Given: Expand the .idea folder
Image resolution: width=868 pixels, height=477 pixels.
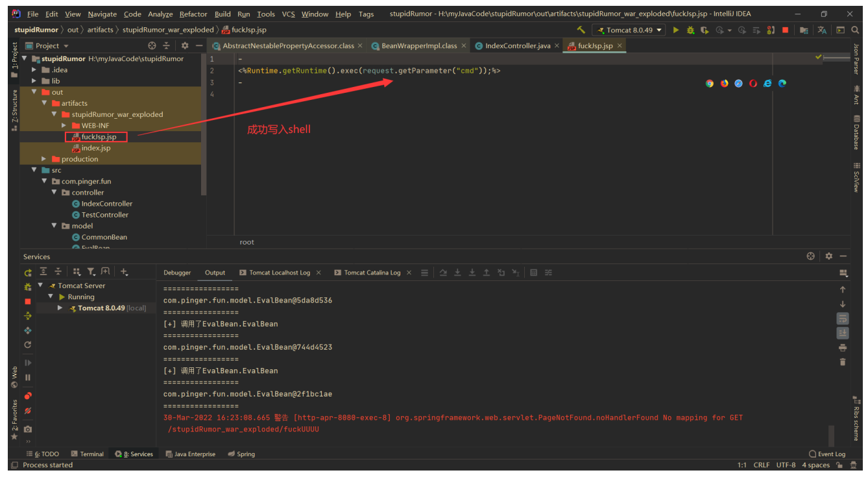Looking at the screenshot, I should pyautogui.click(x=34, y=69).
